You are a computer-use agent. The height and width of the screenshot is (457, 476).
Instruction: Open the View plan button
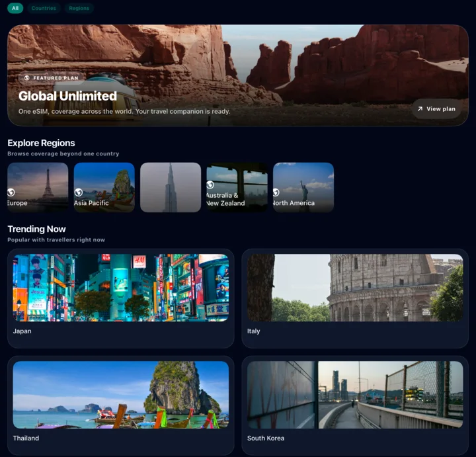click(x=436, y=108)
